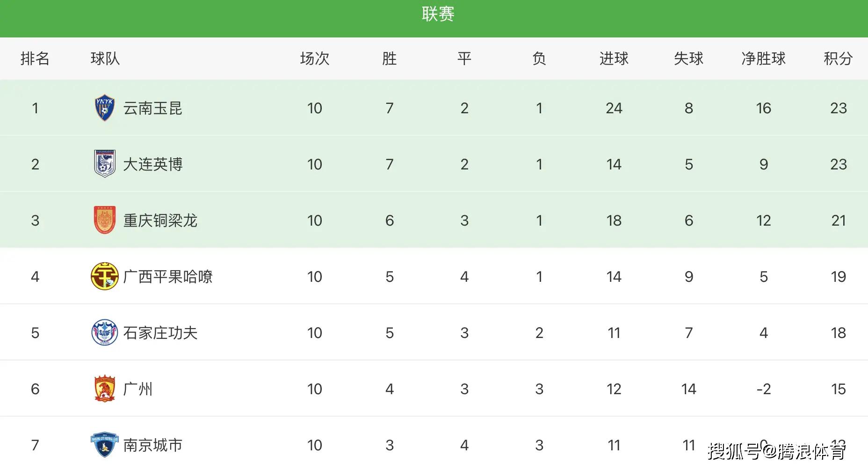Click the Dalian Yingbo team crest
868x470 pixels.
click(x=105, y=164)
